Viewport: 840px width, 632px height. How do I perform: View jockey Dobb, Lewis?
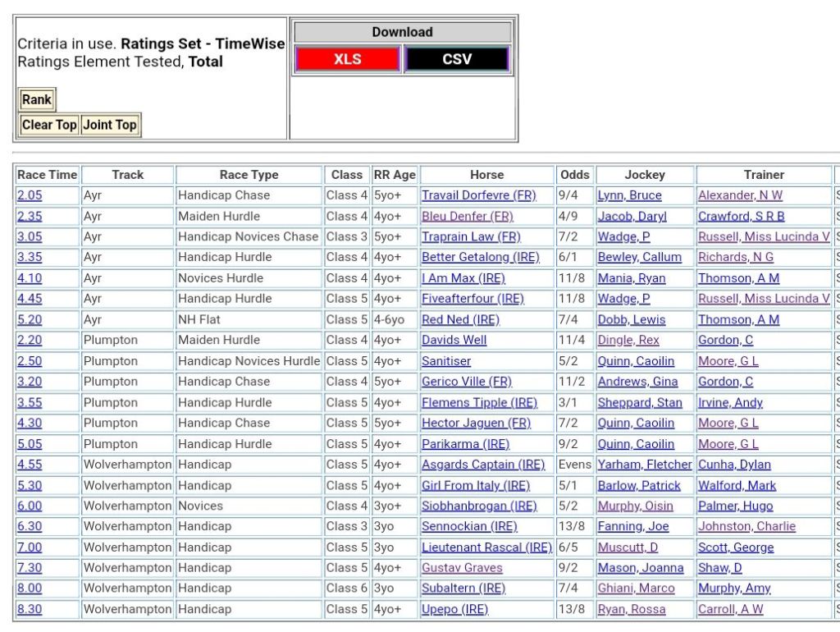coord(631,319)
